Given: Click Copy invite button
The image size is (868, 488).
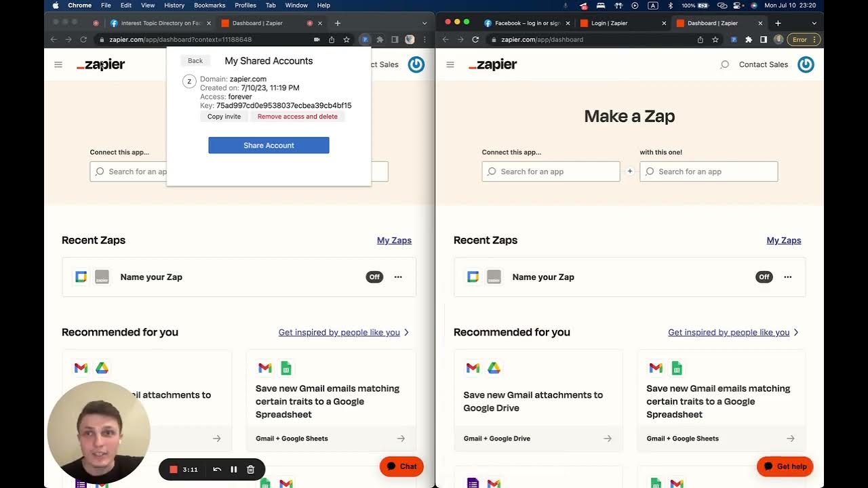Looking at the screenshot, I should click(224, 117).
